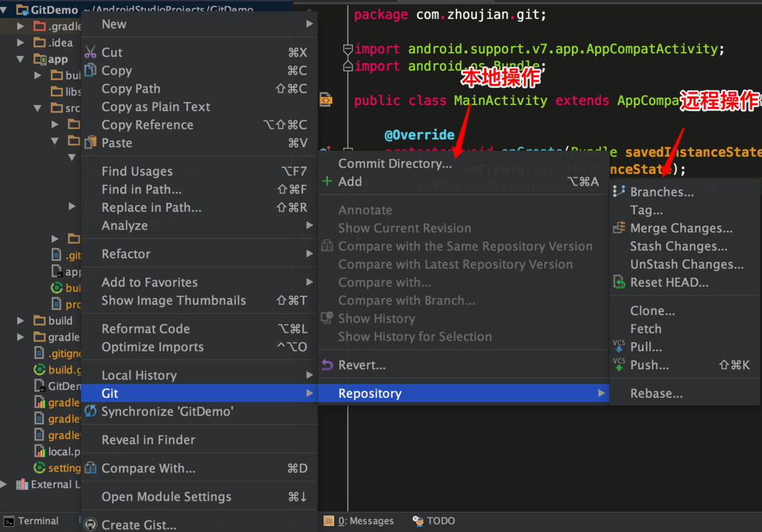Screen dimensions: 762x532
Task: Expand the .idea folder tree arrow
Action: (x=21, y=43)
